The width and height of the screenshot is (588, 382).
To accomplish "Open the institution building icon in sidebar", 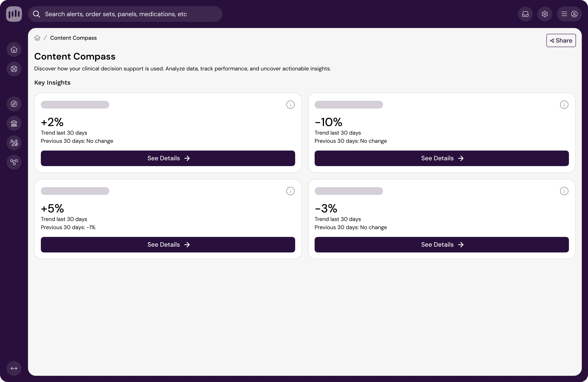I will (14, 123).
